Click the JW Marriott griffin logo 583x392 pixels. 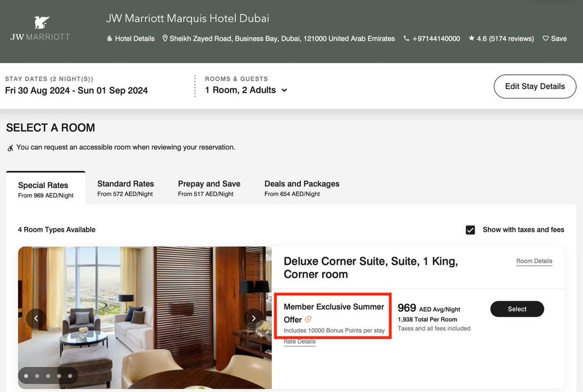[x=41, y=24]
